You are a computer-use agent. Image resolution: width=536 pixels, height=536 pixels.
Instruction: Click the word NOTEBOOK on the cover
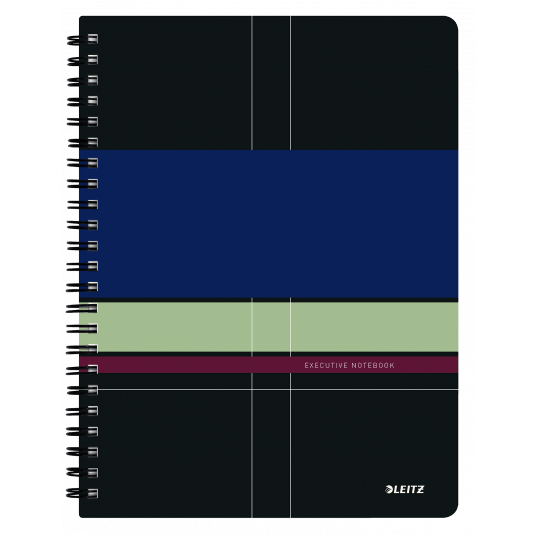click(373, 365)
